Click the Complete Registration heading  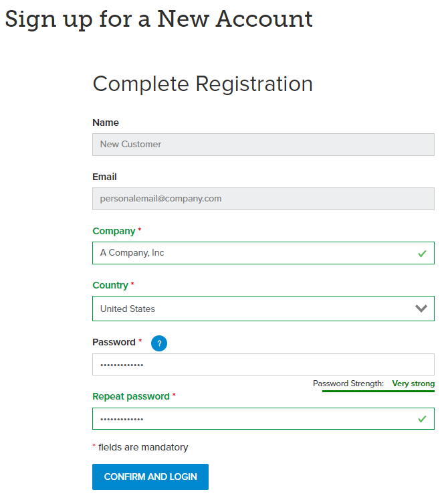pos(203,84)
